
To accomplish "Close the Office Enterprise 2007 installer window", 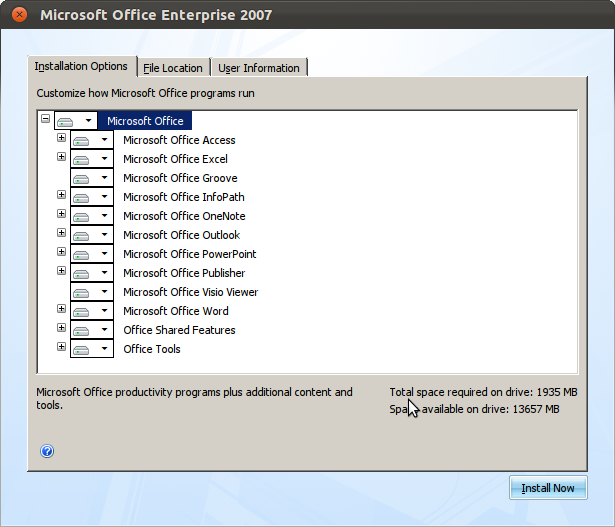I will [19, 15].
